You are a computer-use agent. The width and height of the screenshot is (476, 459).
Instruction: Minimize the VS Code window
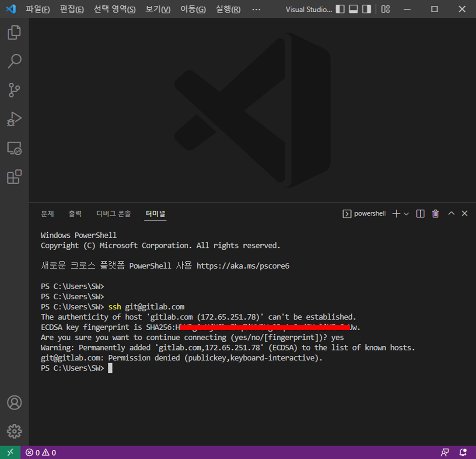tap(408, 9)
